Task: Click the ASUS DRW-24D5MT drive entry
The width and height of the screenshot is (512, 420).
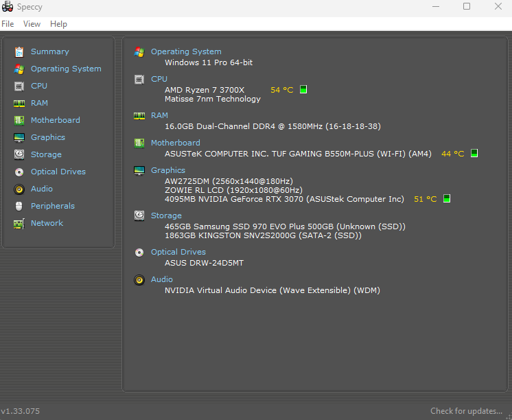Action: pos(204,263)
